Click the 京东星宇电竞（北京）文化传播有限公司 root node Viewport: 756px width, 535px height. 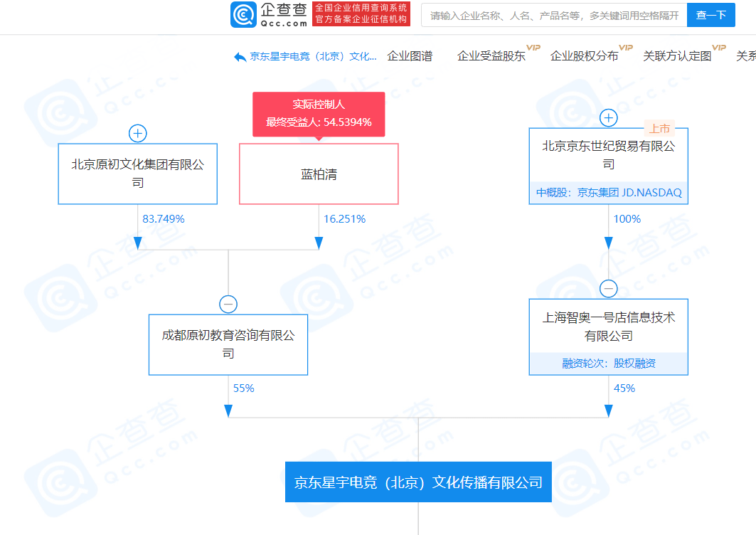point(418,482)
